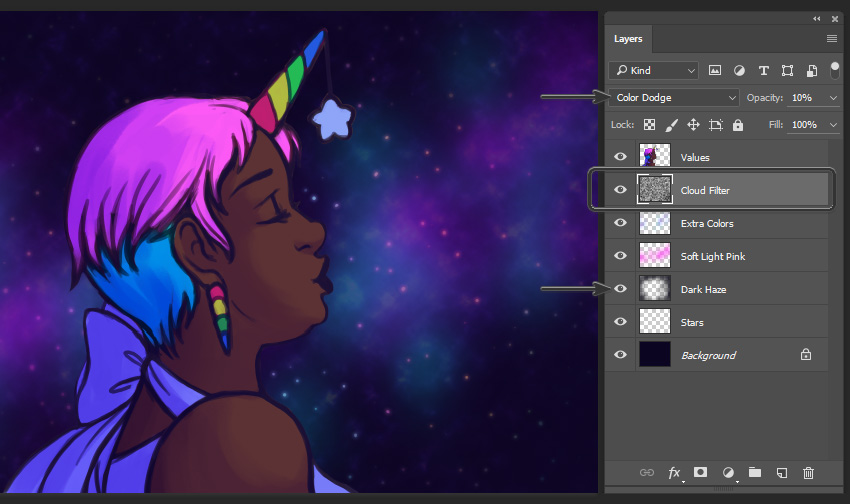Select the layer named Cloud Filter

[705, 190]
